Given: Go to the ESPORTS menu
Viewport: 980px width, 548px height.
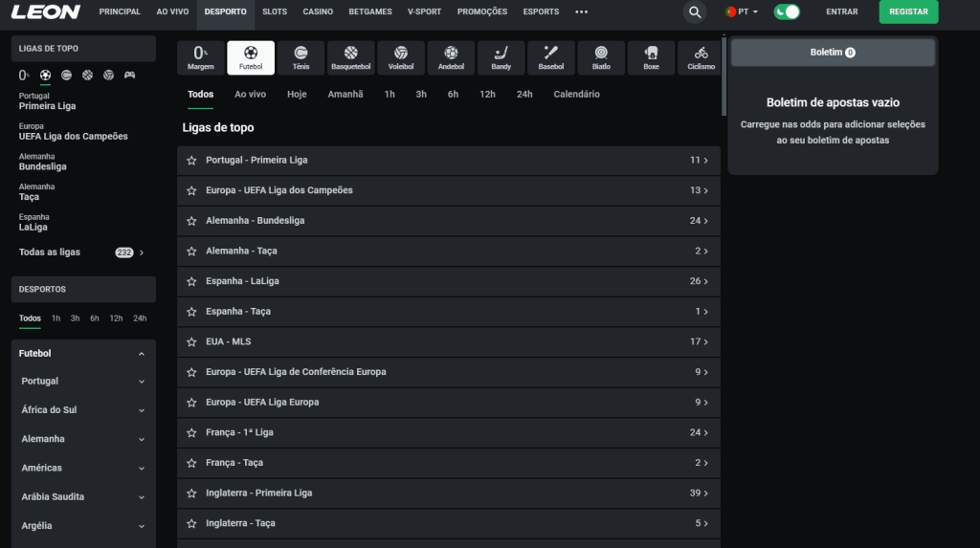Looking at the screenshot, I should point(541,11).
